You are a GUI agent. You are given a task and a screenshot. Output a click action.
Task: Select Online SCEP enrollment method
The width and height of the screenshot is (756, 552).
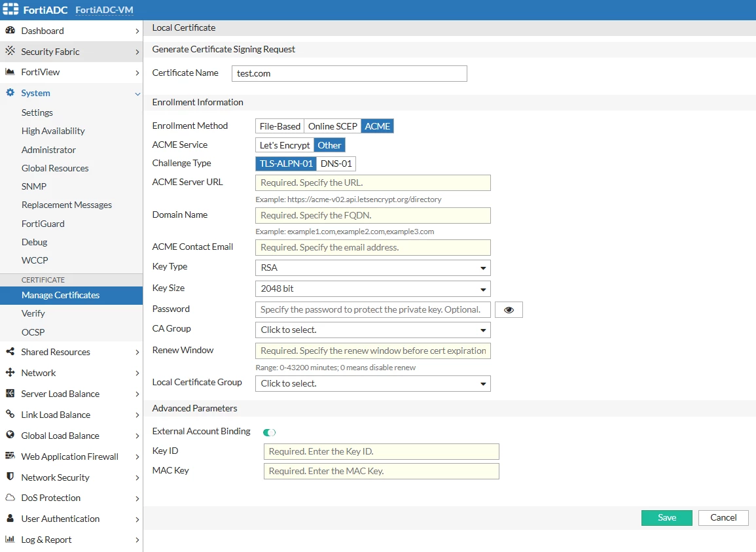click(333, 126)
